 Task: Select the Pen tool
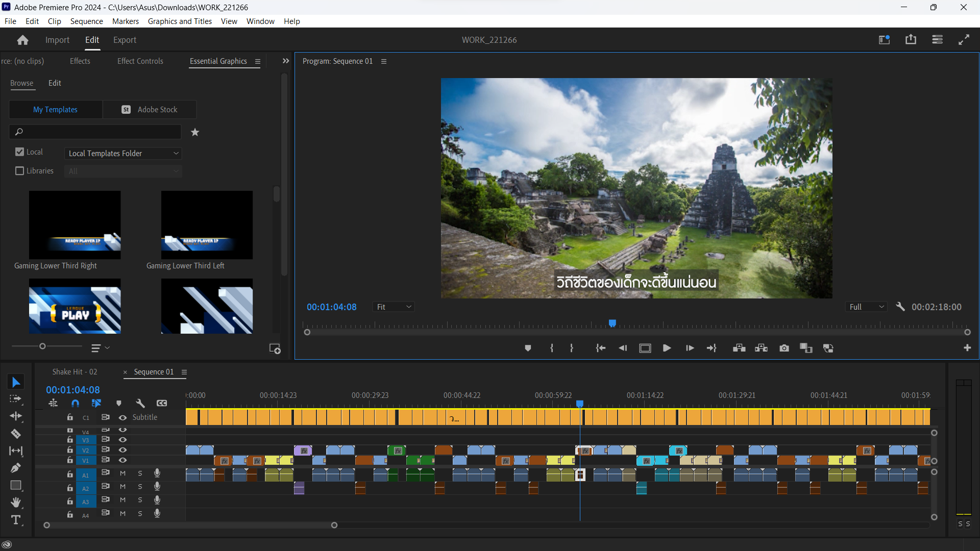point(16,468)
